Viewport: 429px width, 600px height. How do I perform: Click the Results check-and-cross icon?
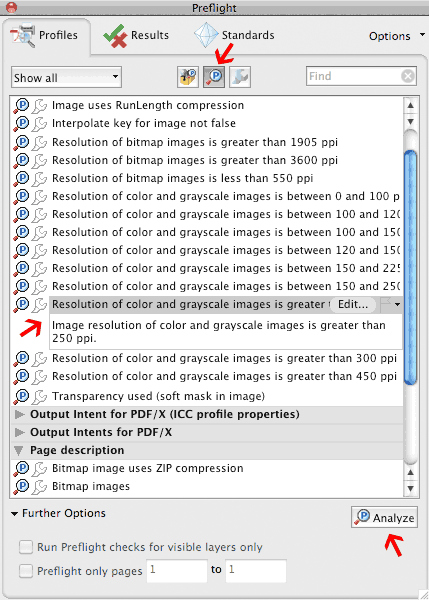pyautogui.click(x=115, y=36)
